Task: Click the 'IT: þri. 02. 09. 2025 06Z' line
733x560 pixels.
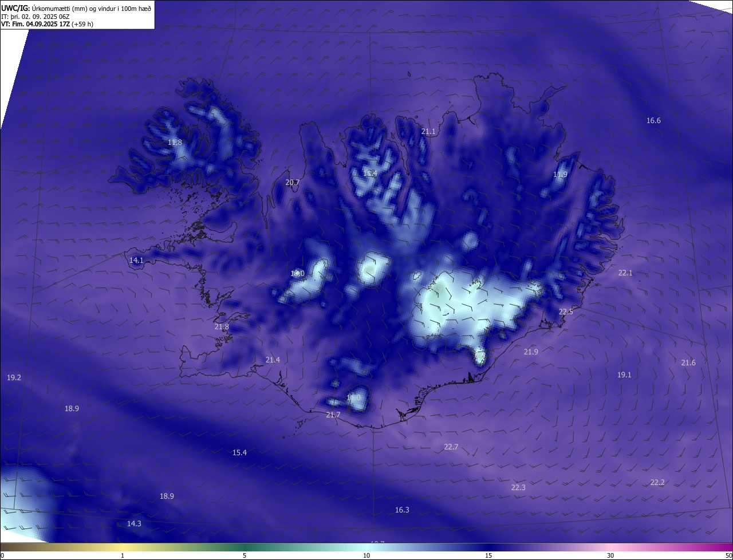Action: point(37,17)
